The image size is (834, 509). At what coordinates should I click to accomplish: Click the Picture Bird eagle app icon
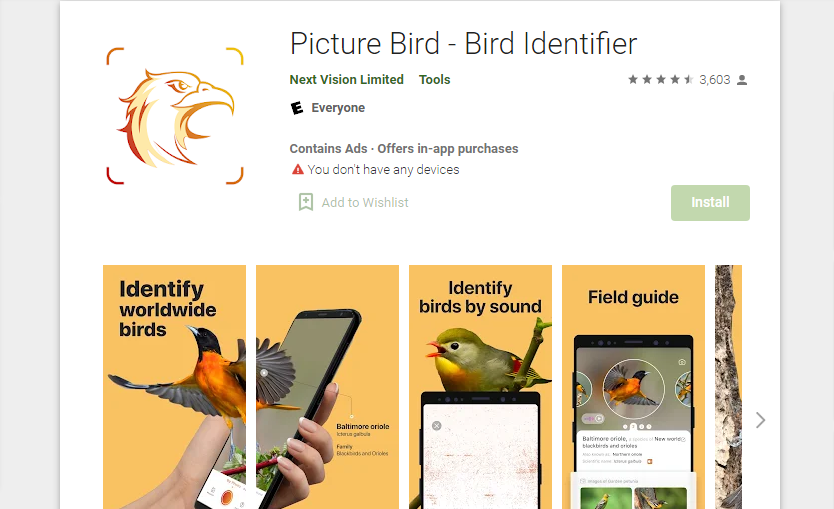pyautogui.click(x=175, y=116)
